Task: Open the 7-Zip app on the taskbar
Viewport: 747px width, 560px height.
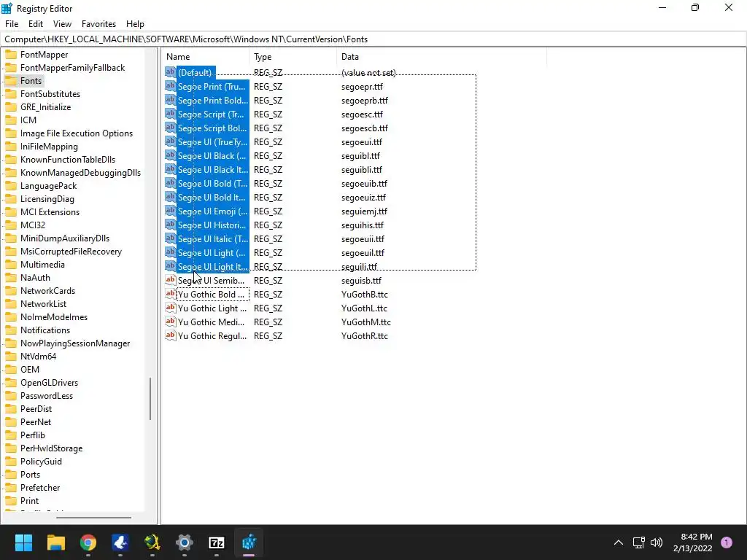Action: coord(217,542)
